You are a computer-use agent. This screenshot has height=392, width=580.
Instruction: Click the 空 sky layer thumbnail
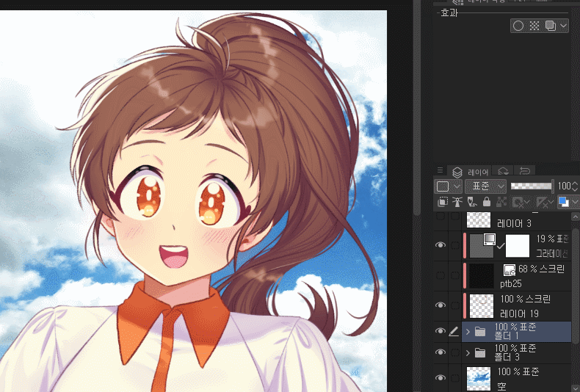point(479,378)
